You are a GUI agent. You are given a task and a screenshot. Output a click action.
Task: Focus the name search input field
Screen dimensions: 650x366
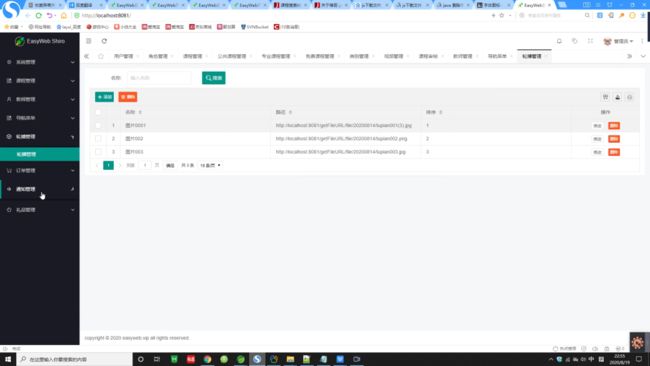pos(159,78)
